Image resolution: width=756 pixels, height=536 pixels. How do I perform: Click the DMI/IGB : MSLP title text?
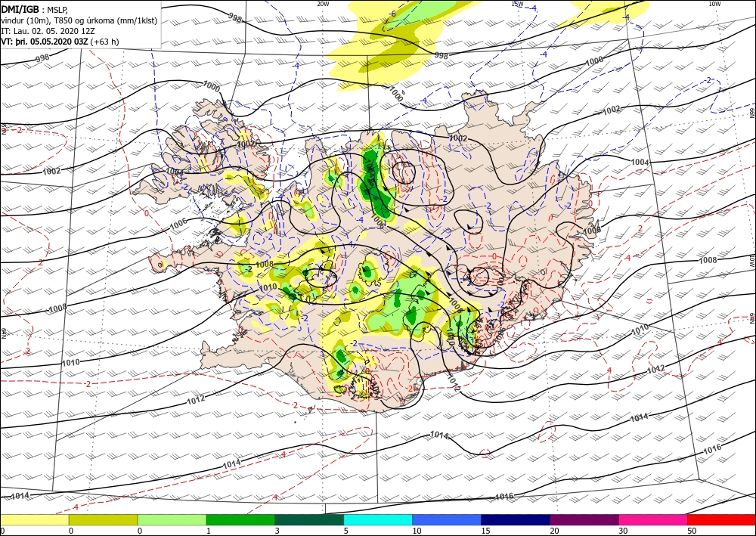(35, 10)
